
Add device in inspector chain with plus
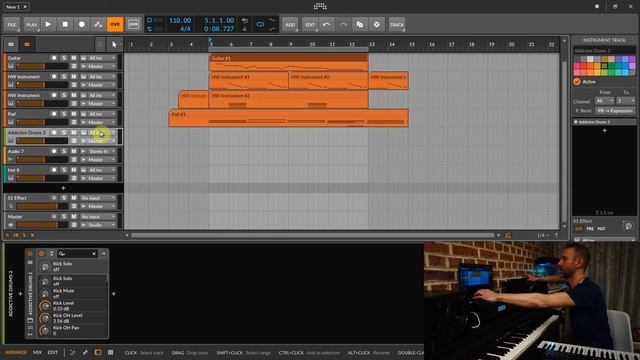604,131
